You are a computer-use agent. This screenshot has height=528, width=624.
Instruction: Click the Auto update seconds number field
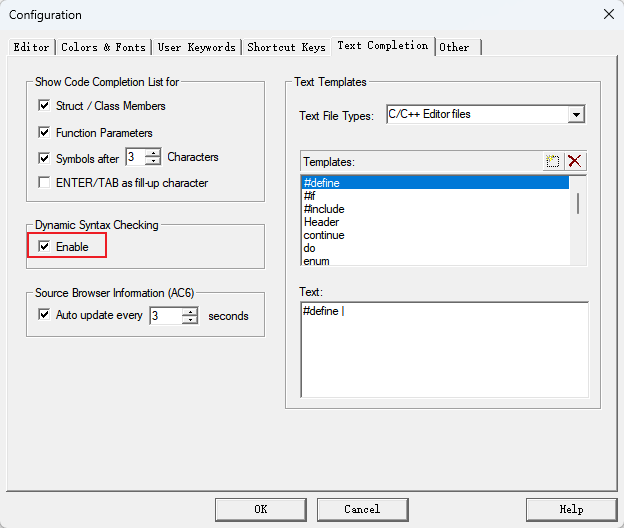(166, 316)
